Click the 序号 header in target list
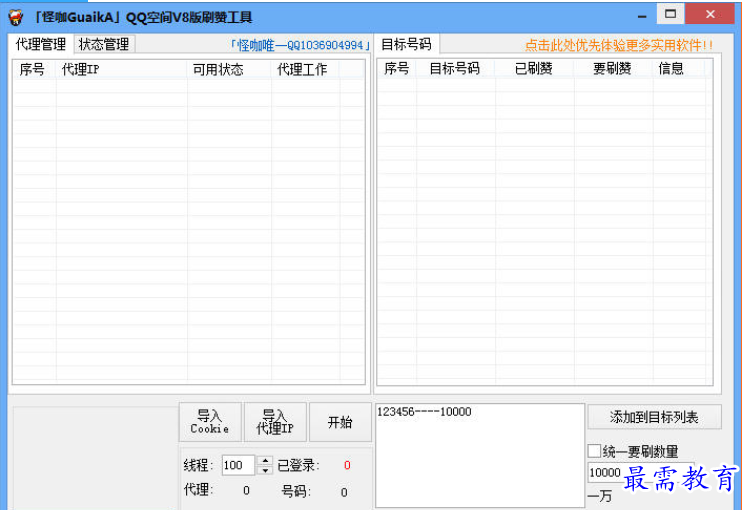 coord(397,68)
